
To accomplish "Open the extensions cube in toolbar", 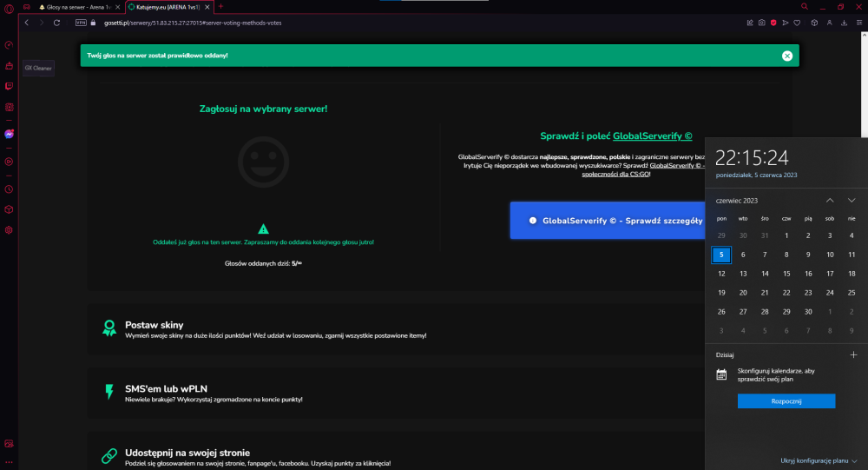I will point(814,23).
